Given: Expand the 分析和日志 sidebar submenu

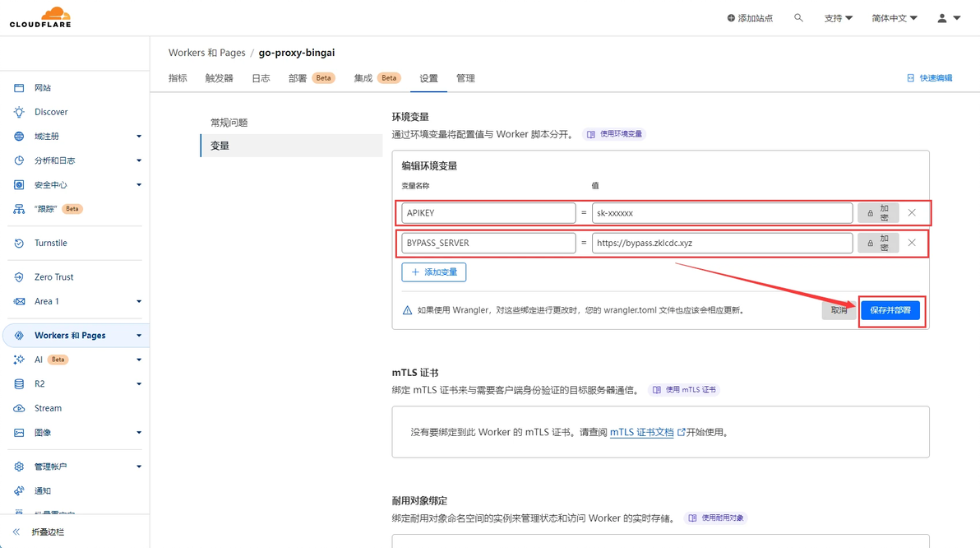Looking at the screenshot, I should [x=139, y=160].
